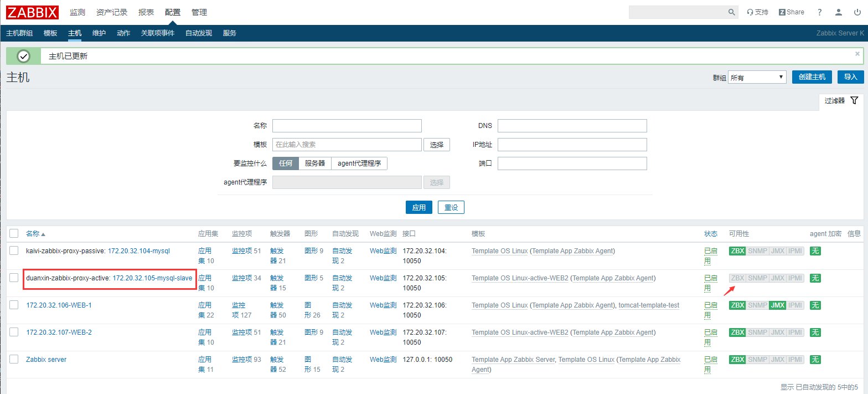Click encryption 无 badge for Zabbix server
The width and height of the screenshot is (868, 394).
815,360
